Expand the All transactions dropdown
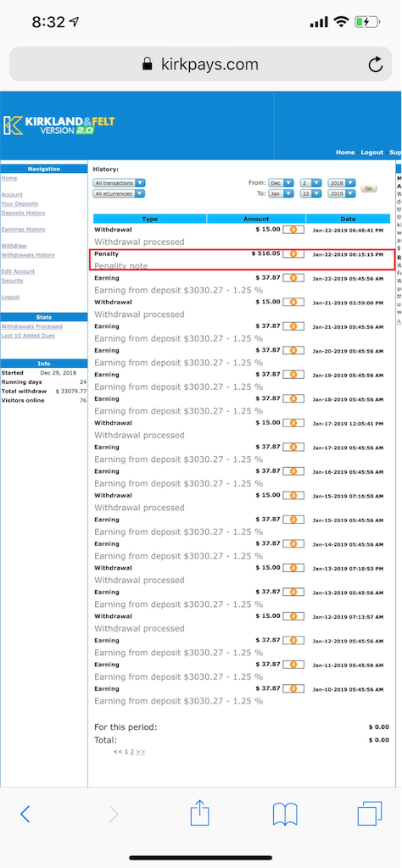Viewport: 402px width, 868px height. [119, 183]
